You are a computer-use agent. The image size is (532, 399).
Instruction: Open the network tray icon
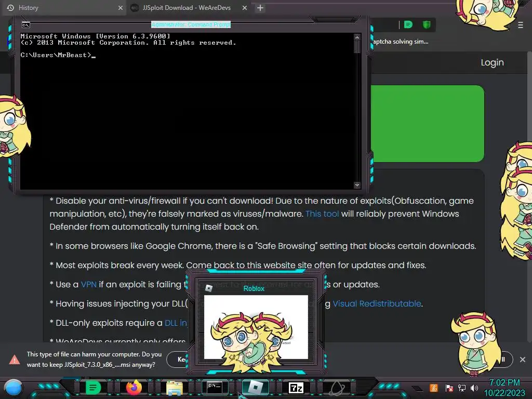point(462,388)
